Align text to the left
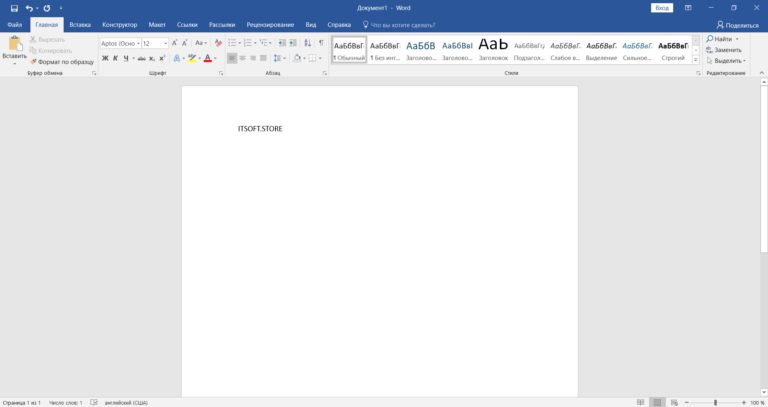The width and height of the screenshot is (768, 407). click(232, 58)
